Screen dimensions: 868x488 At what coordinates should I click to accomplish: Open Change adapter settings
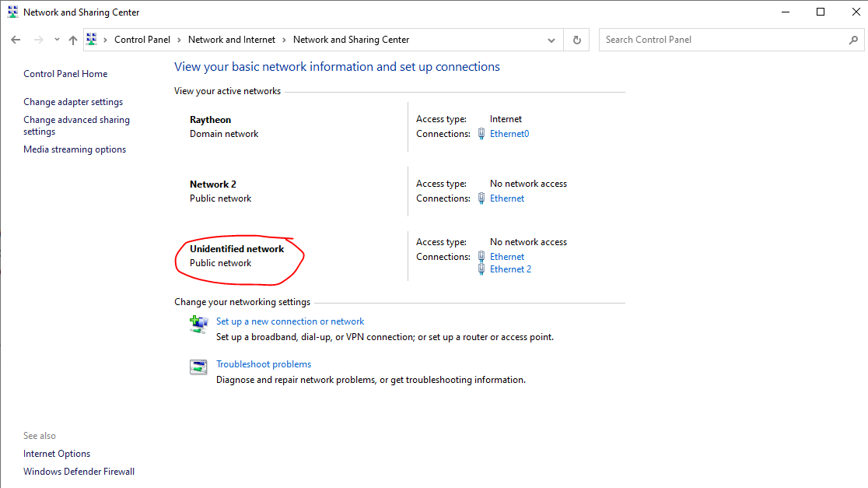73,102
